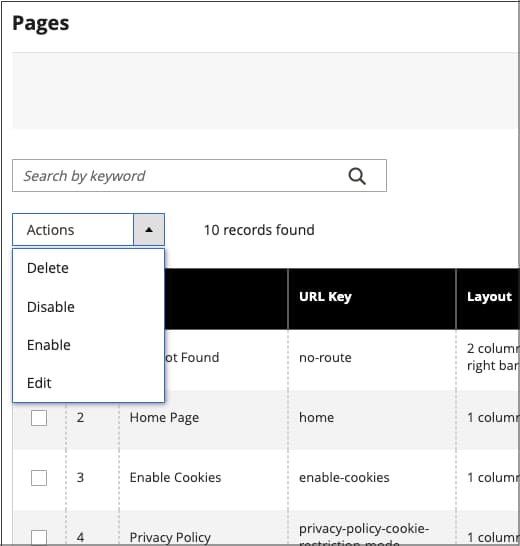The width and height of the screenshot is (520, 546).
Task: Choose Edit from Actions menu
Action: (x=88, y=383)
